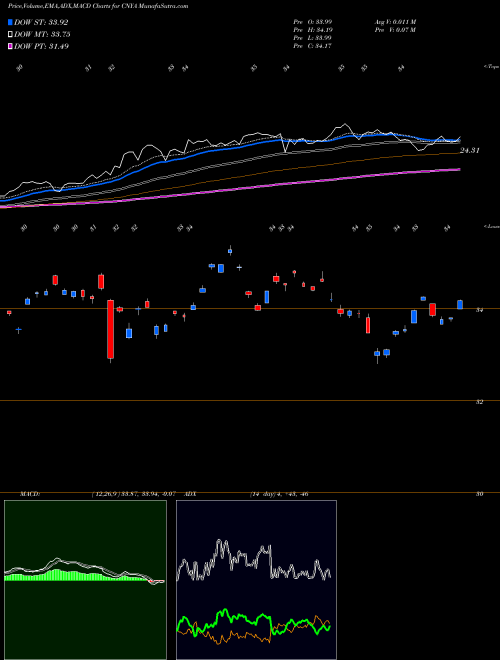
Task: Open the dark blue ADX indicator panel
Action: [x=256, y=580]
